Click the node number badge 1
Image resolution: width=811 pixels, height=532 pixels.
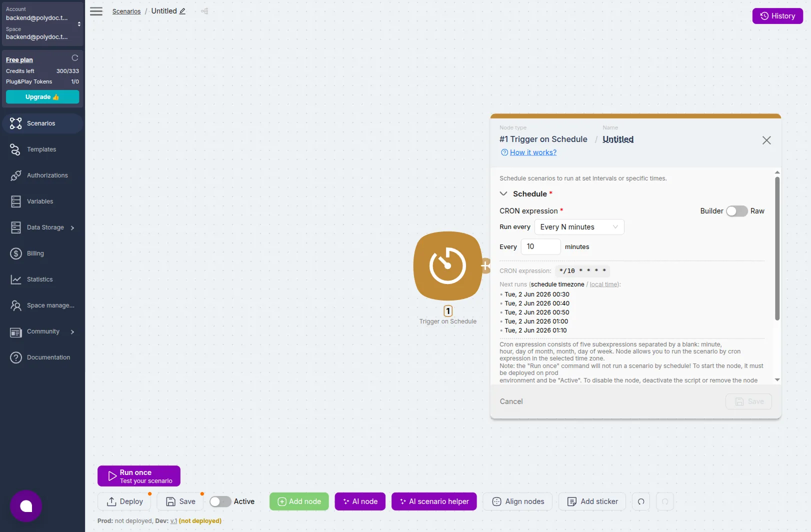tap(448, 311)
